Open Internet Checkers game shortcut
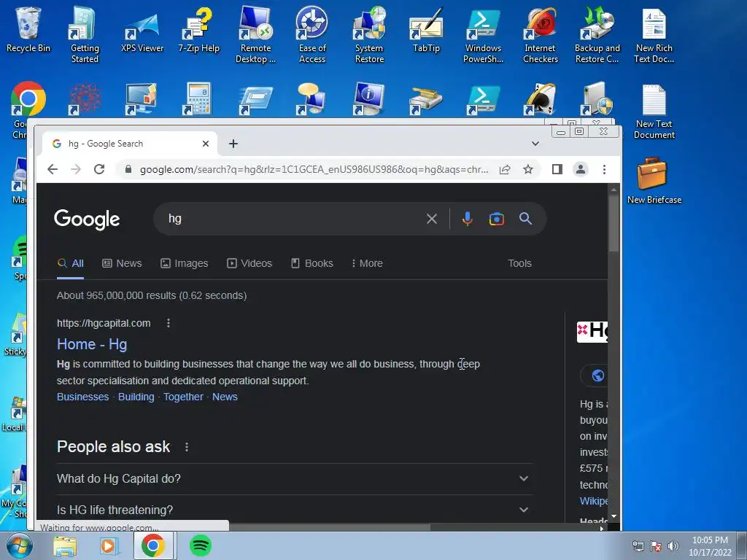The height and width of the screenshot is (560, 747). pos(541,34)
